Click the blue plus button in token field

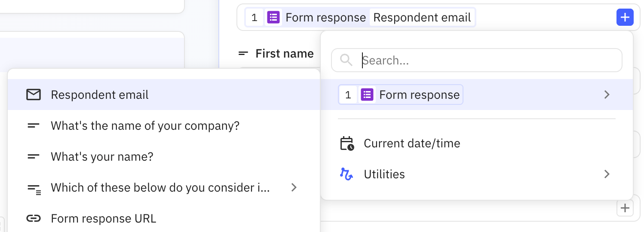625,18
